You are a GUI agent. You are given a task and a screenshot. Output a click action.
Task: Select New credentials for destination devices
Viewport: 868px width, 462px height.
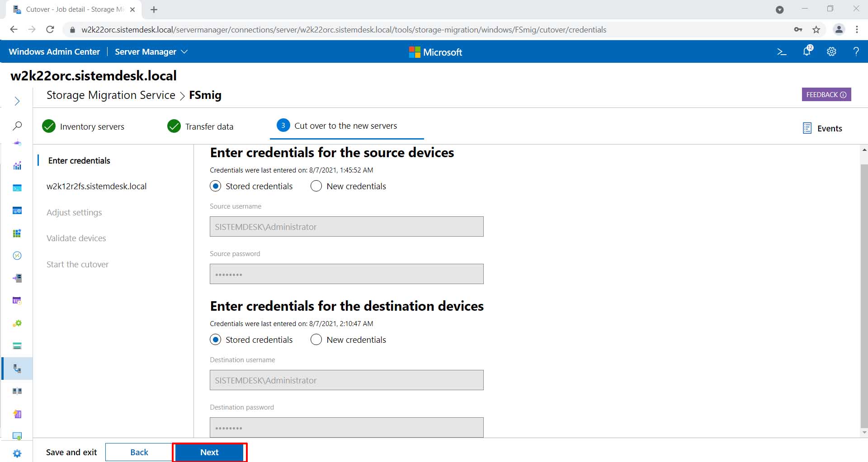coord(316,340)
